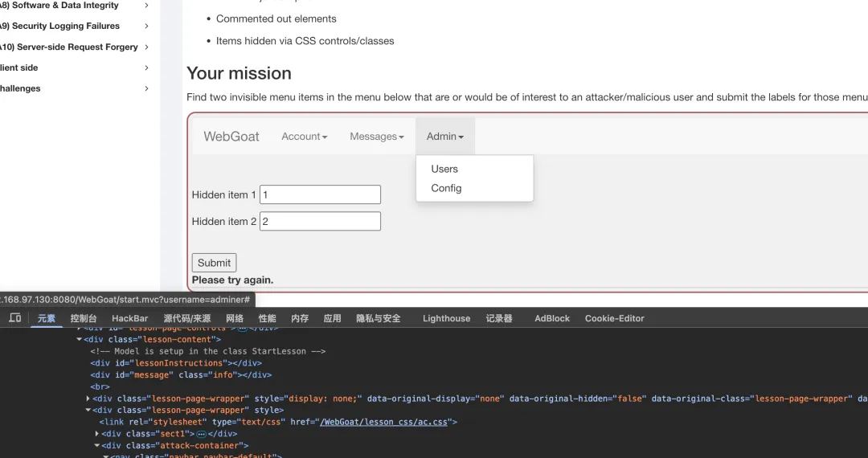This screenshot has width=868, height=458.
Task: Open the A9) Security Logging Failures category
Action: coord(59,26)
